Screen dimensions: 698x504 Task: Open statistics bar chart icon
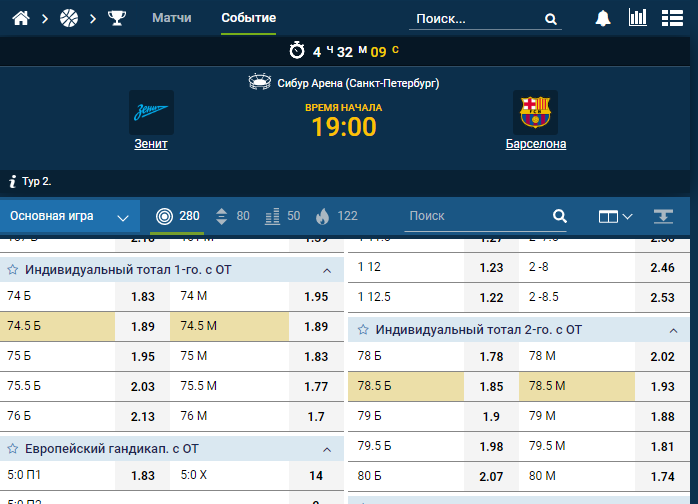pos(637,17)
